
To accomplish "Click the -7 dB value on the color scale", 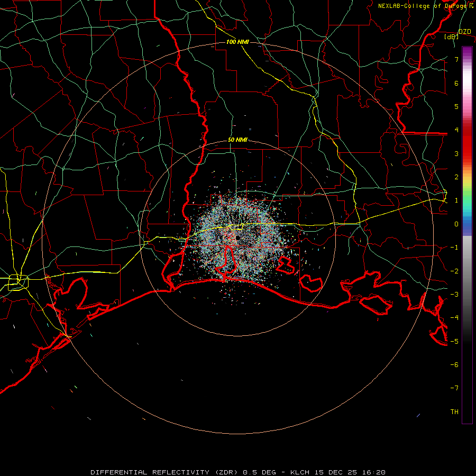I will coord(454,388).
